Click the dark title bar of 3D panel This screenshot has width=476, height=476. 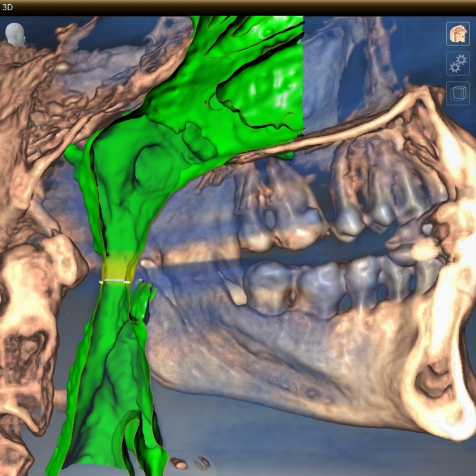coord(238,8)
